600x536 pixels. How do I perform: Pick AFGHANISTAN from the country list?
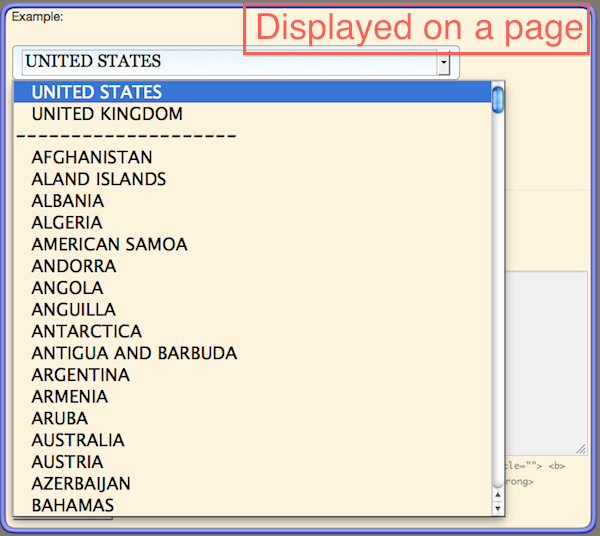tap(253, 157)
